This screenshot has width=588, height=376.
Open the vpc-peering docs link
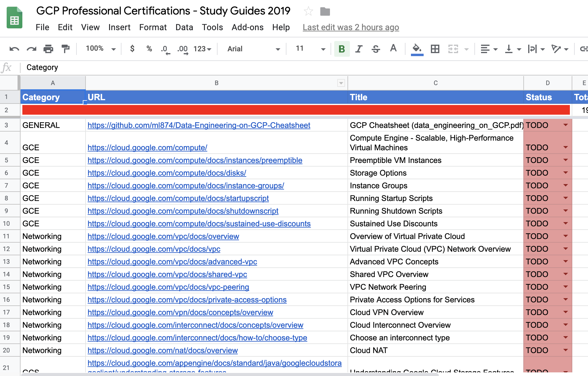[x=168, y=287]
